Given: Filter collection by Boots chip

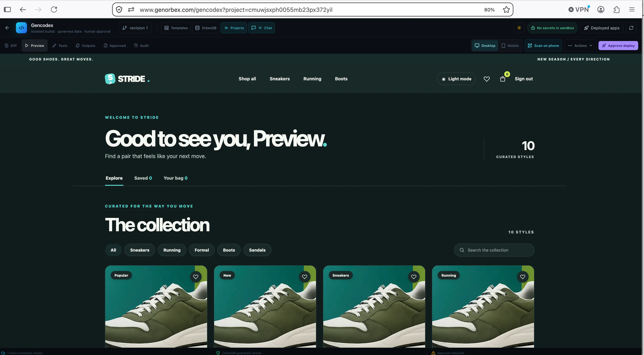Looking at the screenshot, I should point(229,250).
